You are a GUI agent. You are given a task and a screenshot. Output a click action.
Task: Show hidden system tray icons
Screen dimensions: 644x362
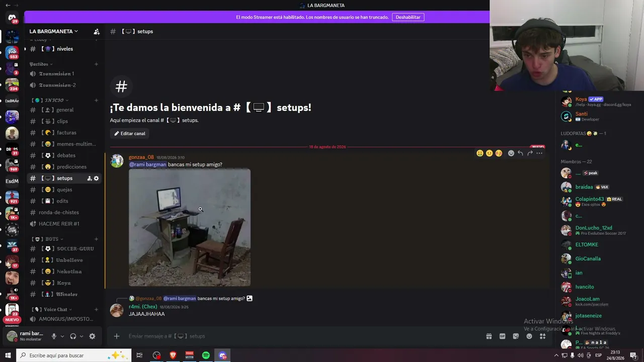point(557,355)
